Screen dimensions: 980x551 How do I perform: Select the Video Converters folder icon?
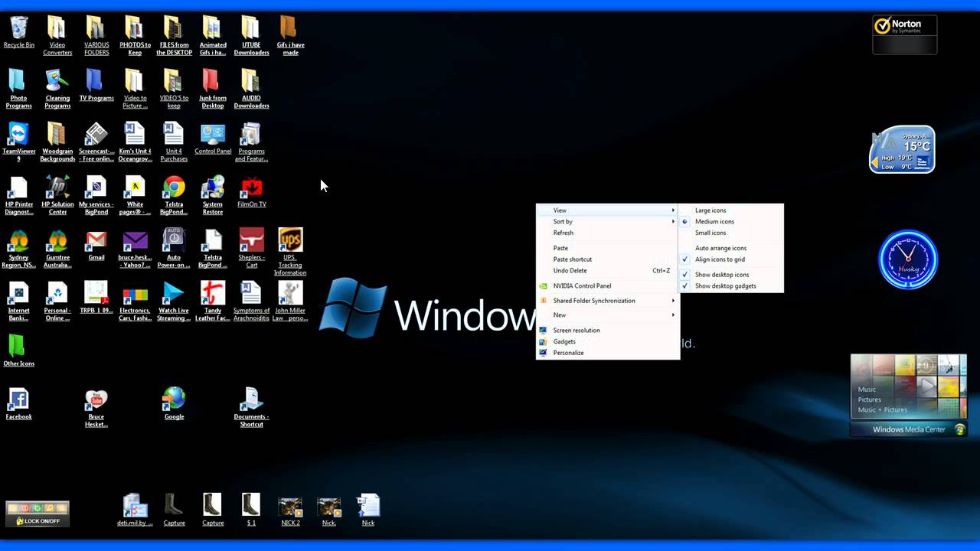pos(57,36)
